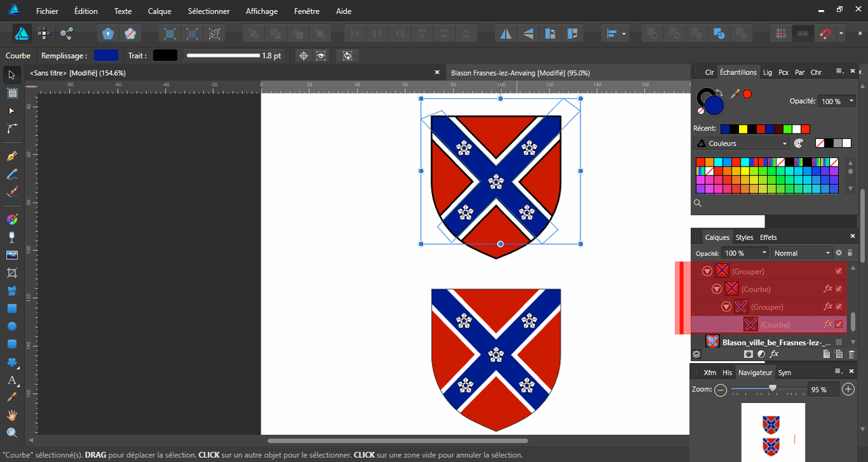Switch to the Export persona
This screenshot has height=462, width=868.
click(x=66, y=33)
